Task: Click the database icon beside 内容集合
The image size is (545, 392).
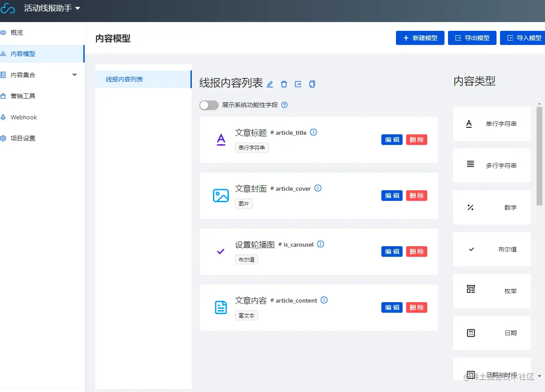Action: pyautogui.click(x=3, y=75)
